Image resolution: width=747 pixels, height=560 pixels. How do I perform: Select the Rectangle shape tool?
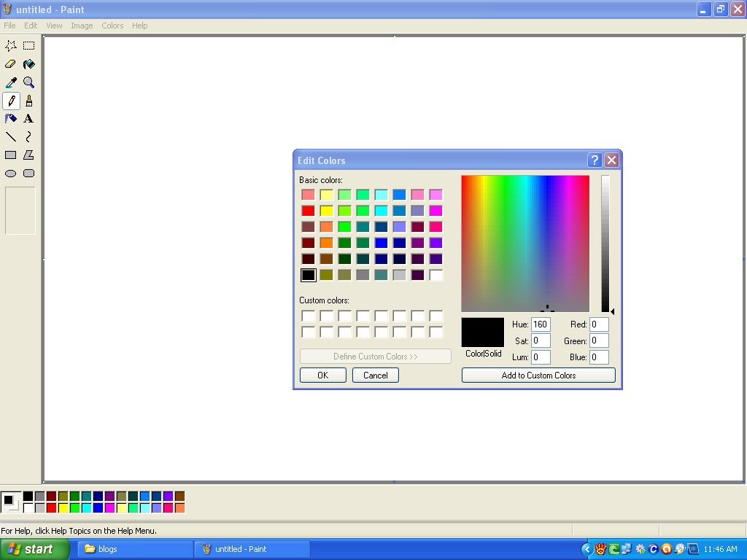click(10, 155)
